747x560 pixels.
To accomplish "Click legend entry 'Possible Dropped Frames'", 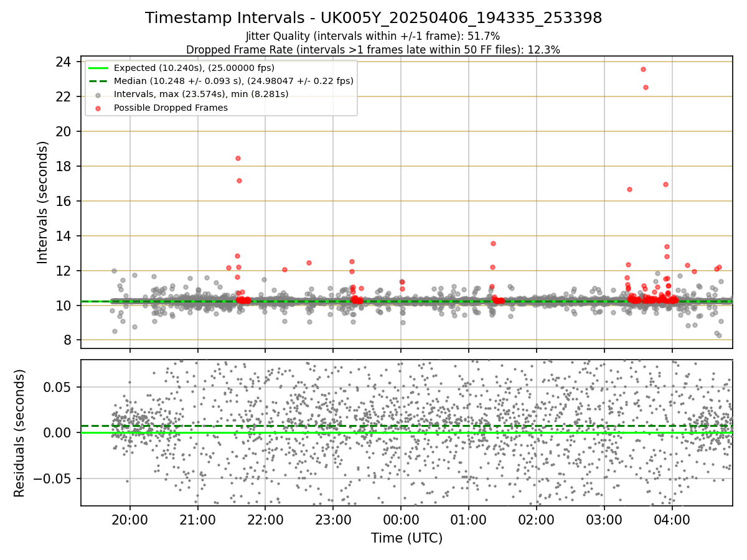I will pyautogui.click(x=171, y=108).
